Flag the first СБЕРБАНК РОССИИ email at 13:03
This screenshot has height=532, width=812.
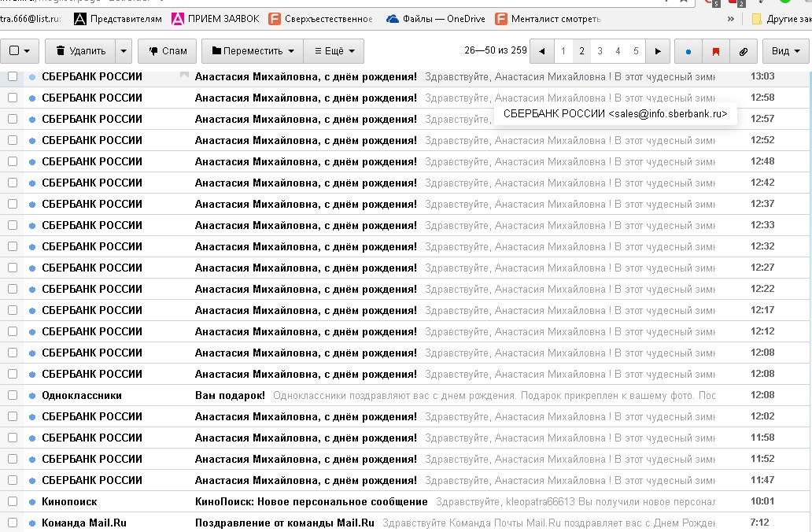[x=184, y=76]
